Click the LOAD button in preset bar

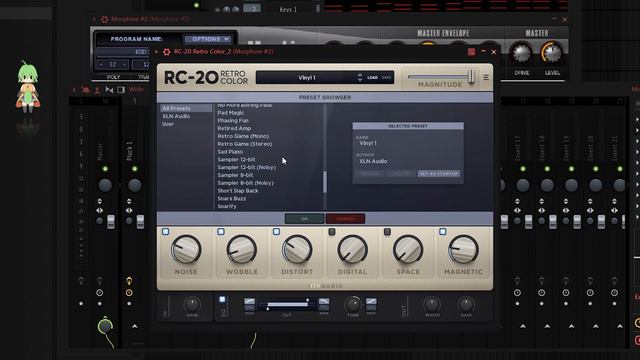pyautogui.click(x=372, y=77)
